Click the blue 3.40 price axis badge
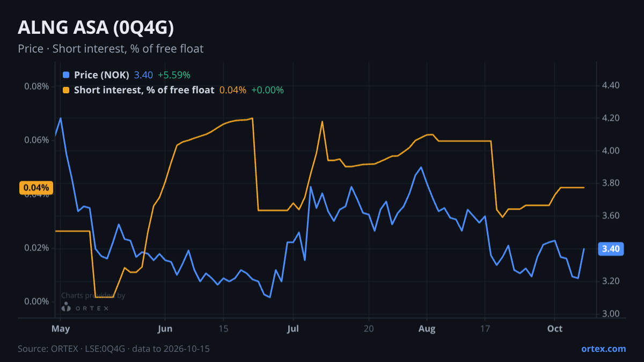This screenshot has height=362, width=644. [611, 249]
